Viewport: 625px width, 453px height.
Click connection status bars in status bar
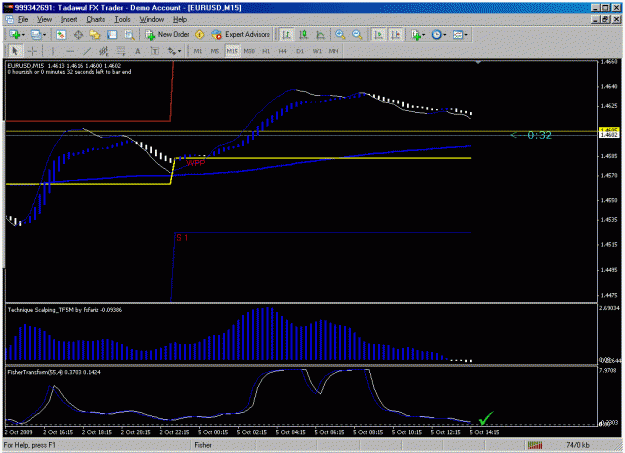click(x=535, y=445)
